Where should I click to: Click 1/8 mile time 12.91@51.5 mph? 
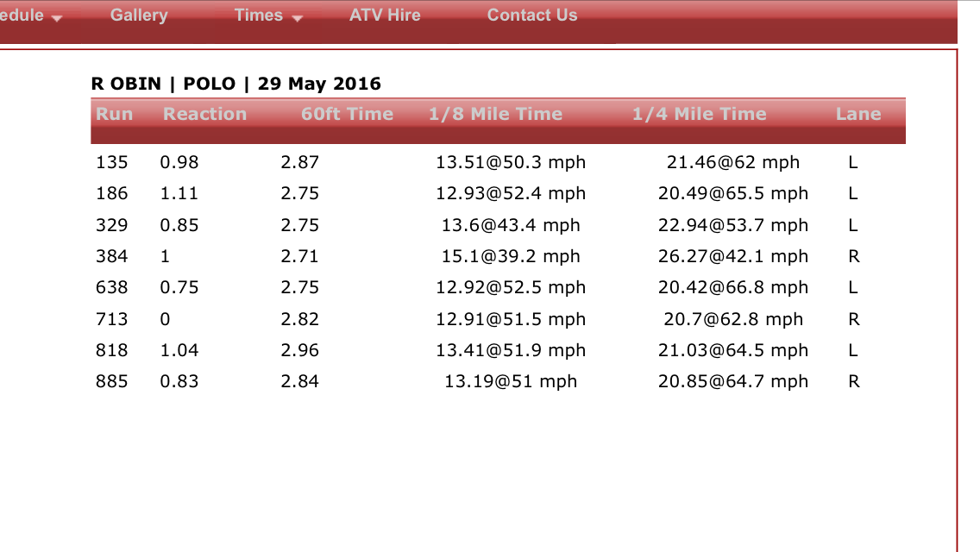(511, 319)
